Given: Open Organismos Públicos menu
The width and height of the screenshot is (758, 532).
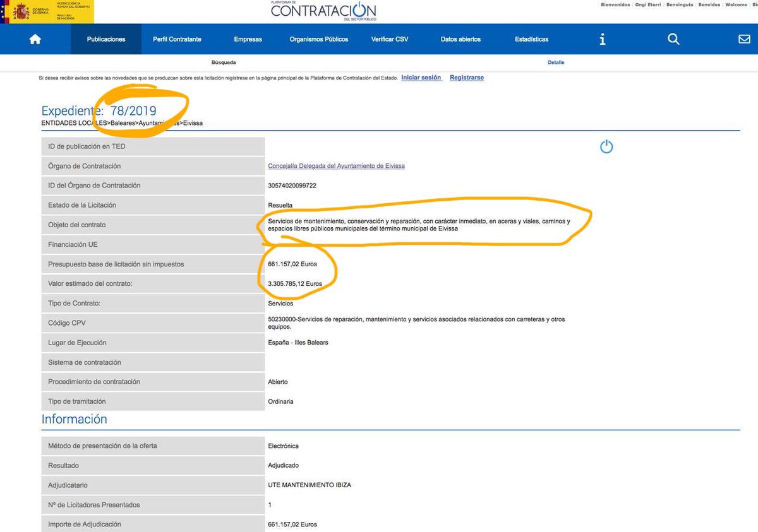Looking at the screenshot, I should [x=319, y=39].
